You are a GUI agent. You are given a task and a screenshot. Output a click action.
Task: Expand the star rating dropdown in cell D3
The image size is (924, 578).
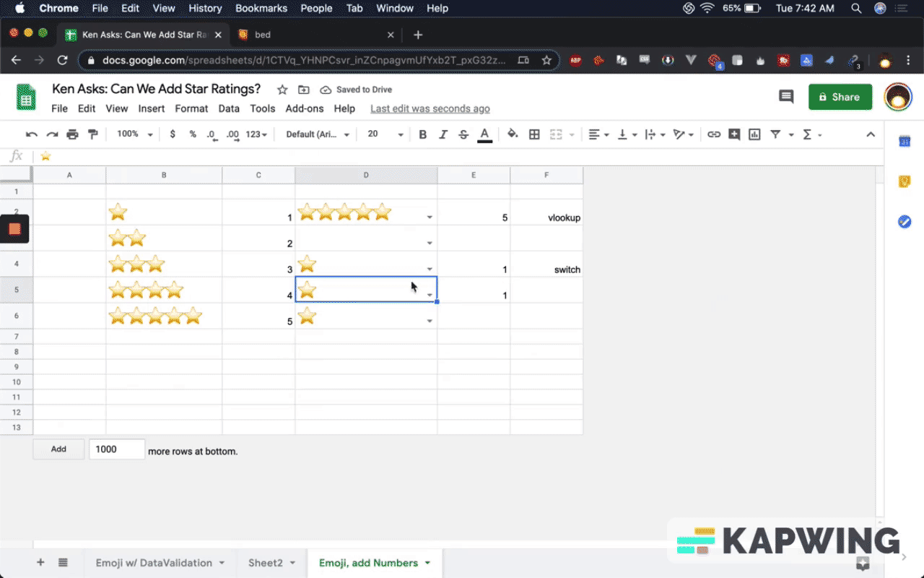coord(430,242)
